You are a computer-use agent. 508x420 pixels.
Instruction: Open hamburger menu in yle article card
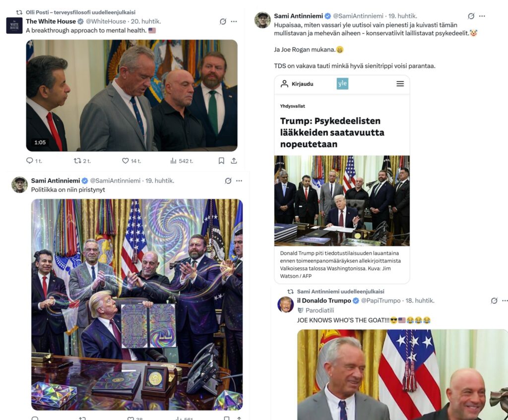pyautogui.click(x=400, y=84)
